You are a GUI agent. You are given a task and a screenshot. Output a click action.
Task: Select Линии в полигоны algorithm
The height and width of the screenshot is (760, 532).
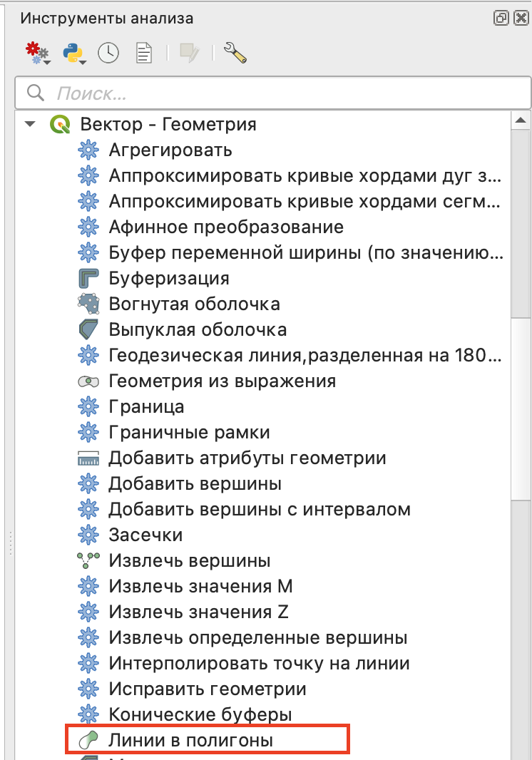coord(190,741)
